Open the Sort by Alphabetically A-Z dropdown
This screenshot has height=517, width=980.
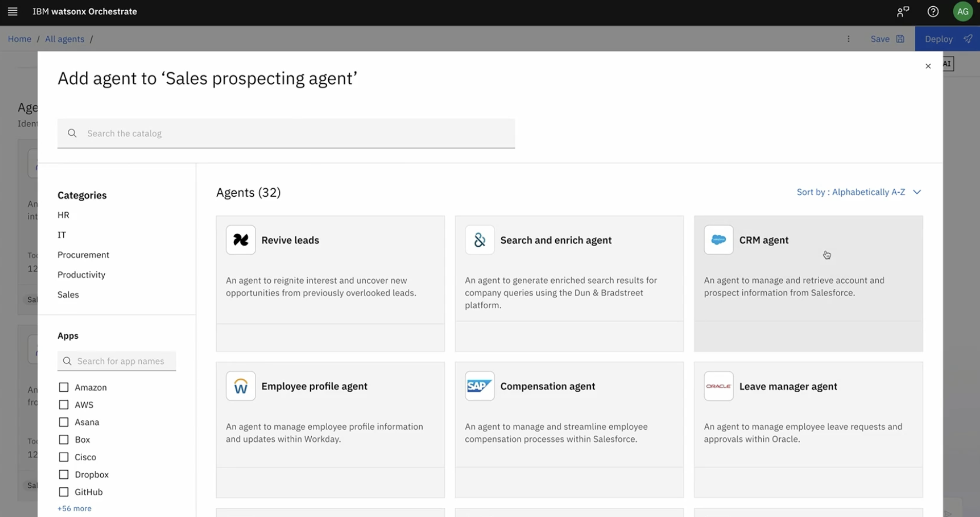coord(858,192)
